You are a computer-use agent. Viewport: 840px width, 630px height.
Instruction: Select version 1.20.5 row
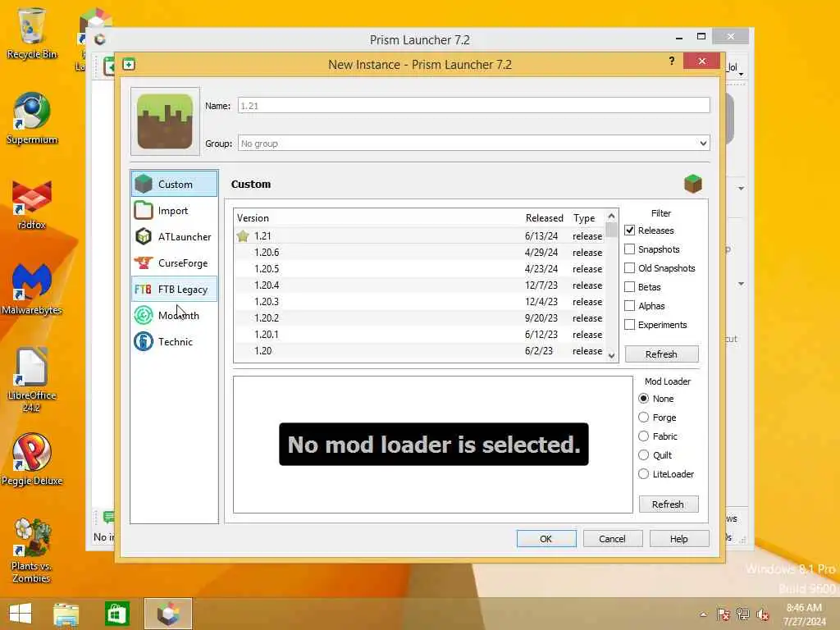click(x=419, y=269)
